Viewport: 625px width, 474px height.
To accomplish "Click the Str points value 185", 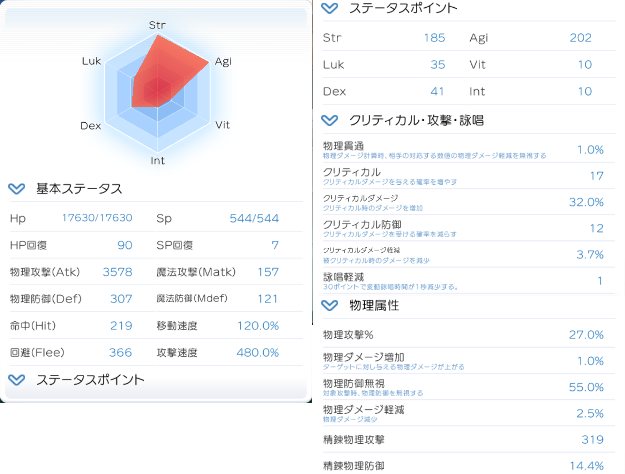I will [434, 38].
